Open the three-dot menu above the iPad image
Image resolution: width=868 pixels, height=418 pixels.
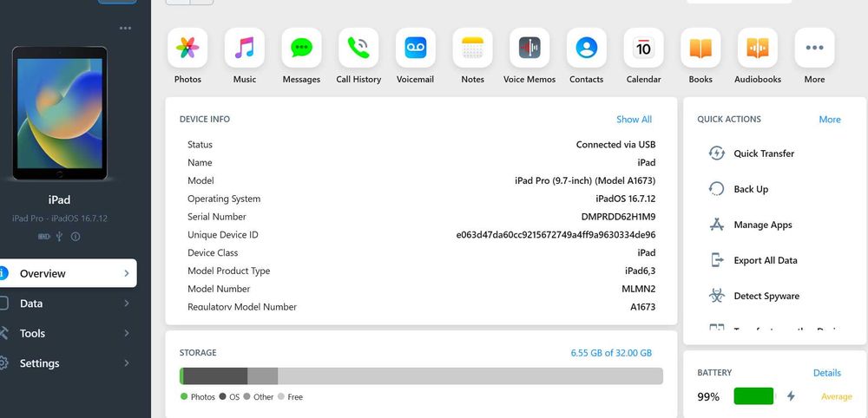pyautogui.click(x=126, y=29)
